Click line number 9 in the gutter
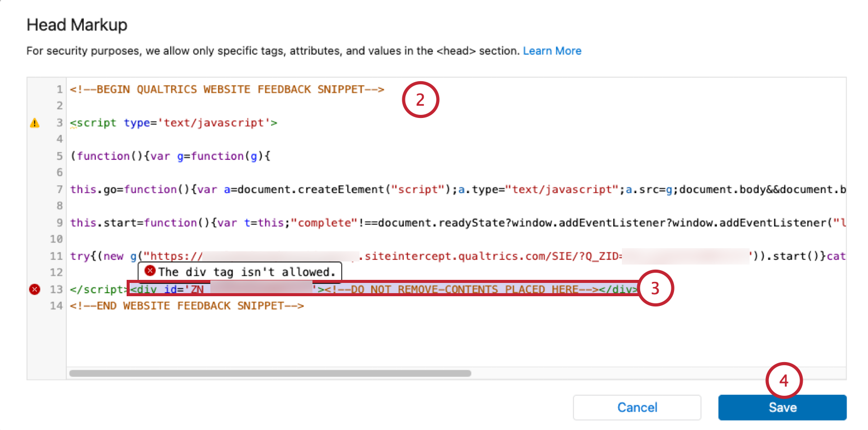 click(59, 223)
